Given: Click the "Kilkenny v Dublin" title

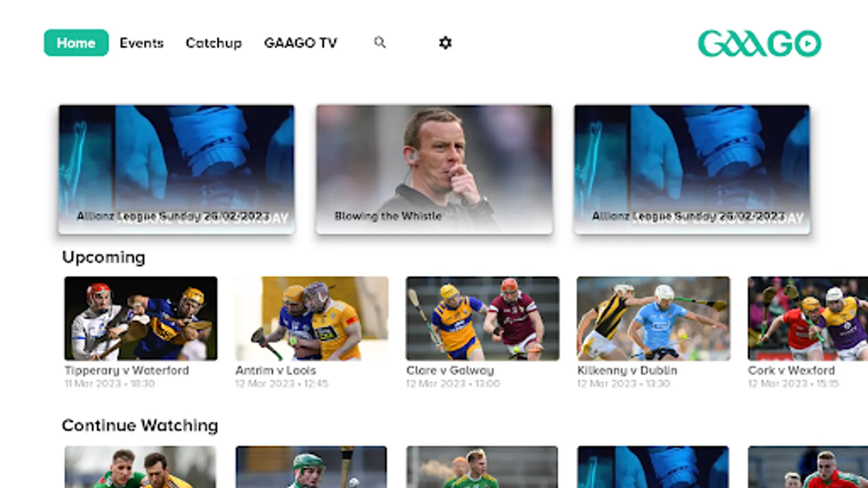Looking at the screenshot, I should (x=627, y=370).
